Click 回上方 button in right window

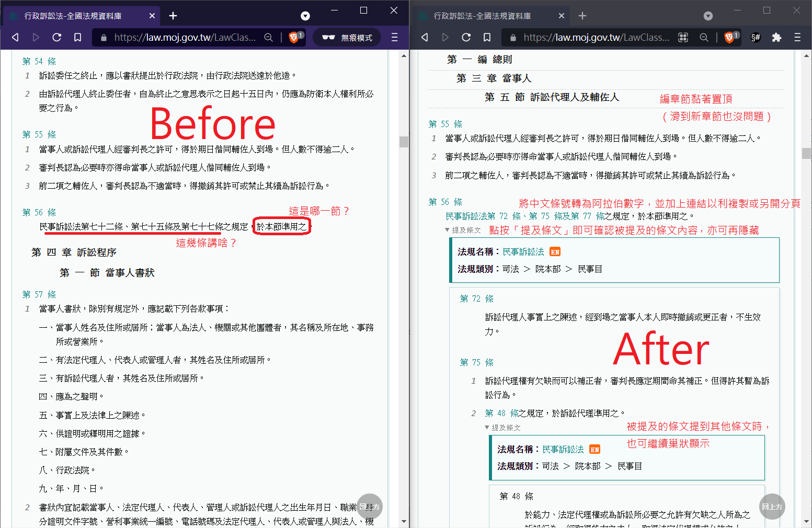pos(772,507)
